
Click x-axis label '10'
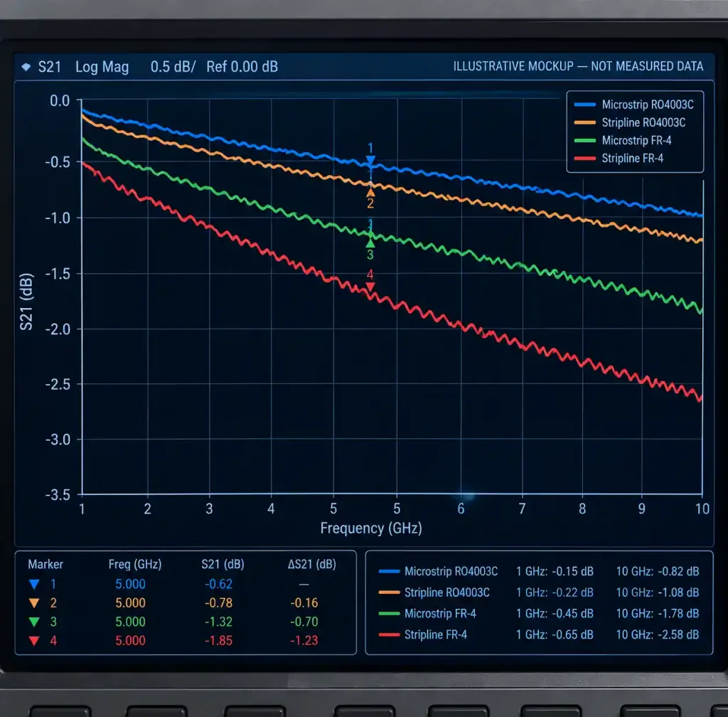coord(702,509)
